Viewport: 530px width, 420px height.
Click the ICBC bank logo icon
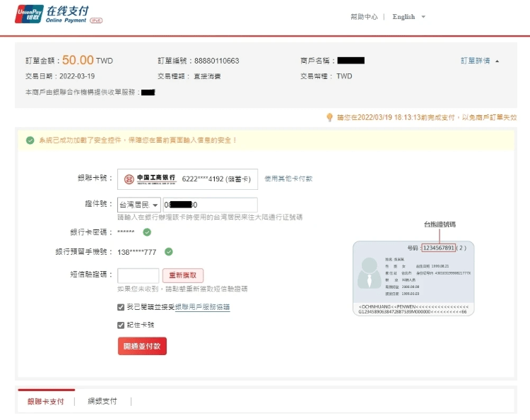[129, 179]
